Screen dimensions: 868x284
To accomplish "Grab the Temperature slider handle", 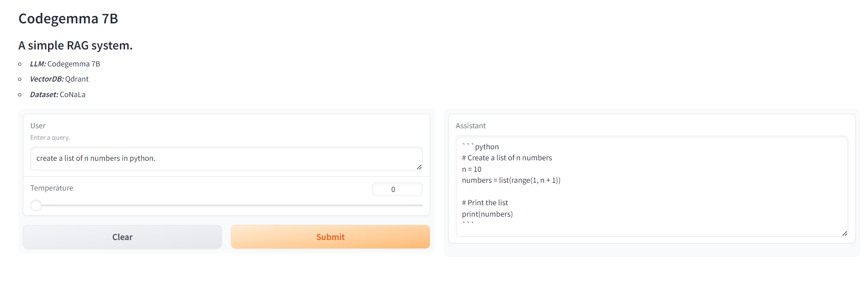I will coord(36,206).
